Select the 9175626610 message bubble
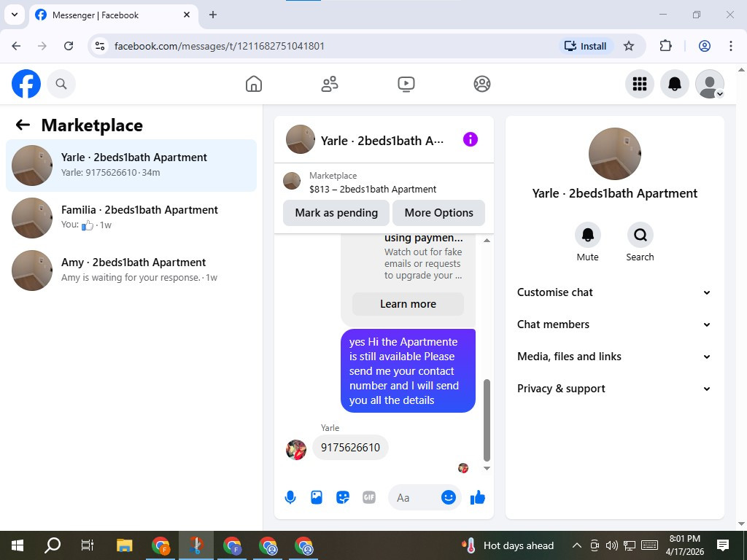 (x=350, y=447)
